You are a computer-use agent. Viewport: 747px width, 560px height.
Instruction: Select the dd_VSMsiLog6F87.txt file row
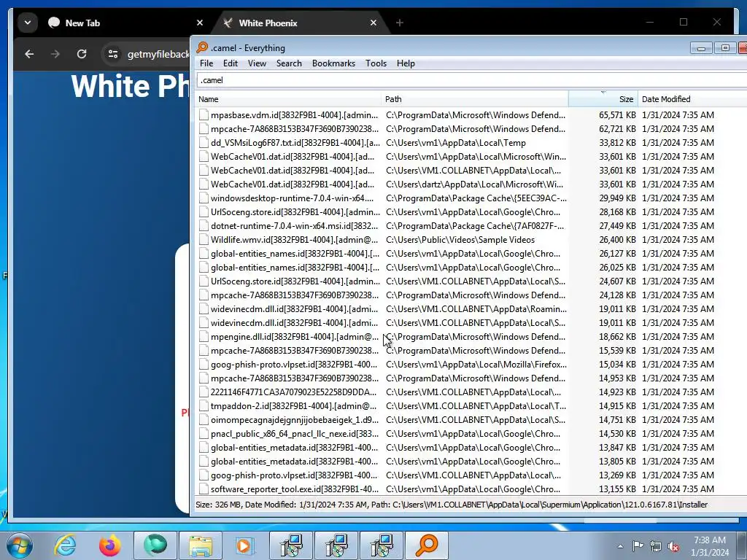(x=471, y=143)
